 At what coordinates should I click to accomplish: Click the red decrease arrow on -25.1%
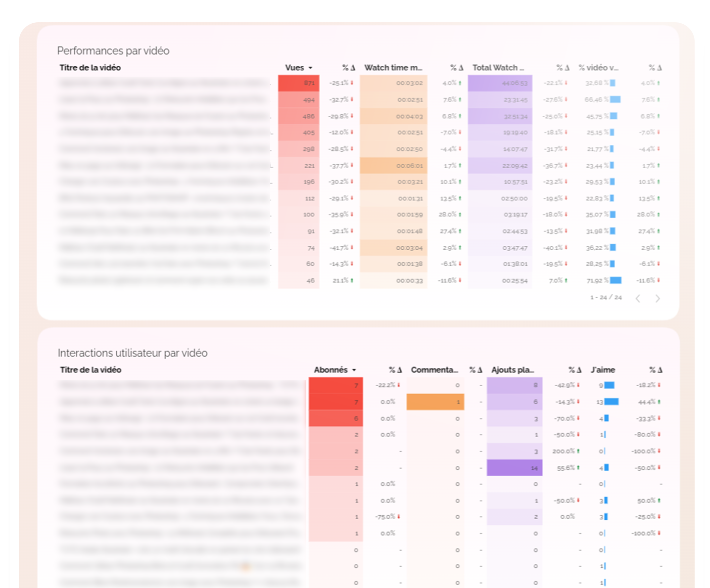pos(353,83)
